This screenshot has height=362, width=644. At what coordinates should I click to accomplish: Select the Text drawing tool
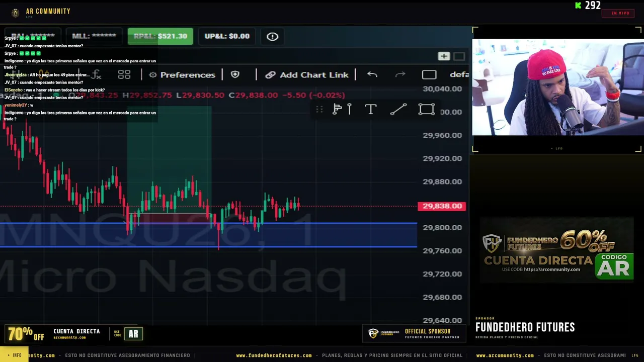[x=371, y=109]
